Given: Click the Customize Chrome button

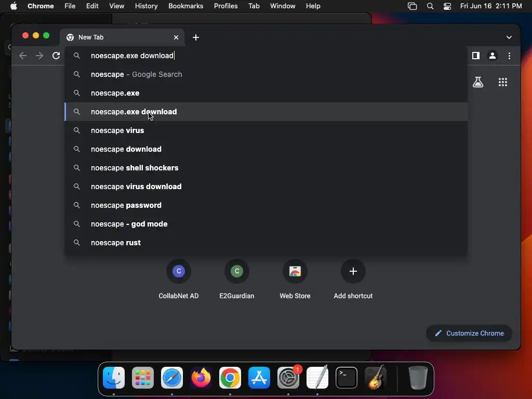Looking at the screenshot, I should (x=469, y=333).
